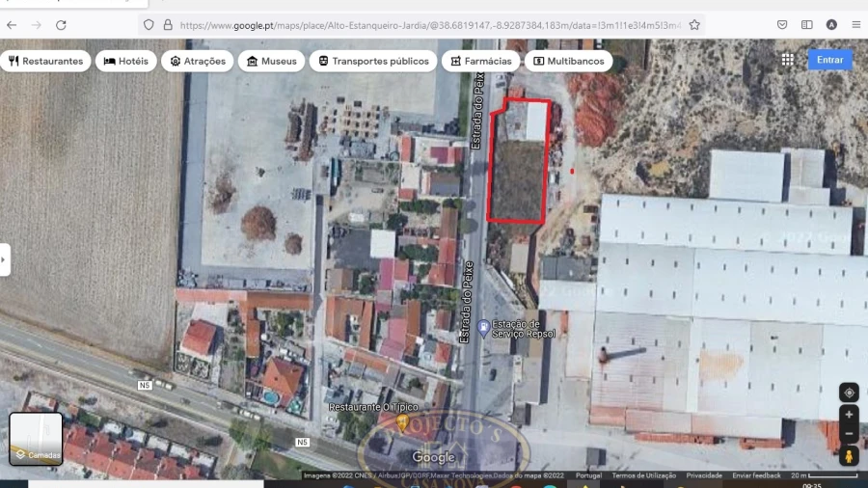The width and height of the screenshot is (868, 488).
Task: Zoom out with the minus button
Action: (x=849, y=435)
